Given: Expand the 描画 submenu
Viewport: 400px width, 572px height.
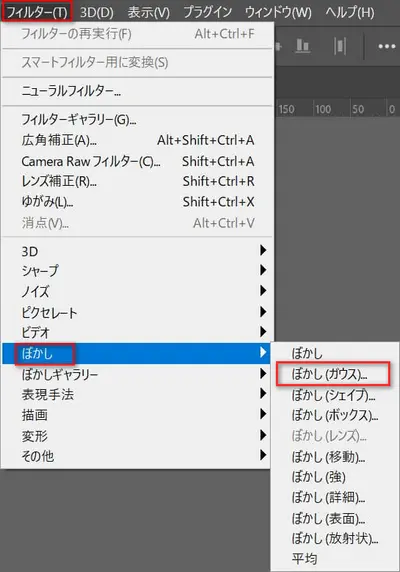Looking at the screenshot, I should coord(137,415).
